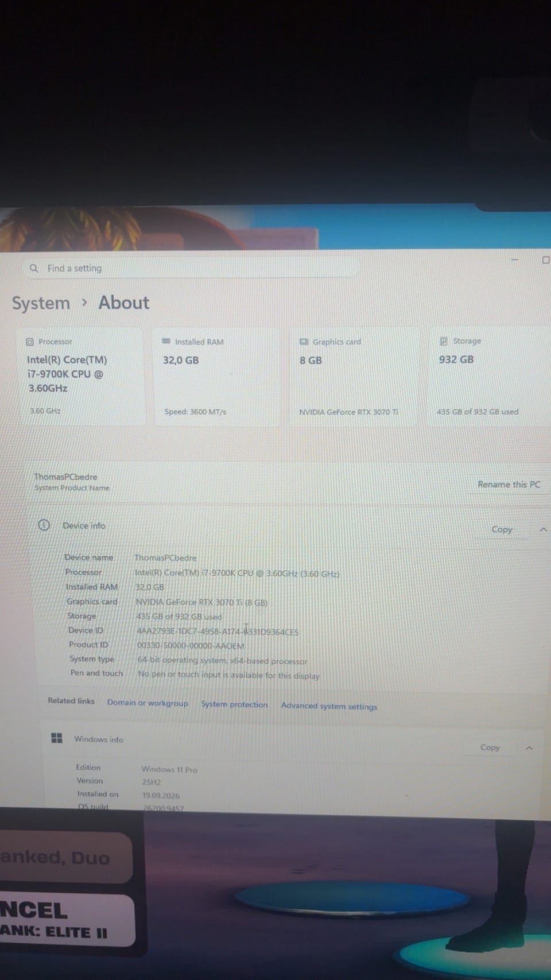Copy the Device info details
The width and height of the screenshot is (551, 980).
502,529
